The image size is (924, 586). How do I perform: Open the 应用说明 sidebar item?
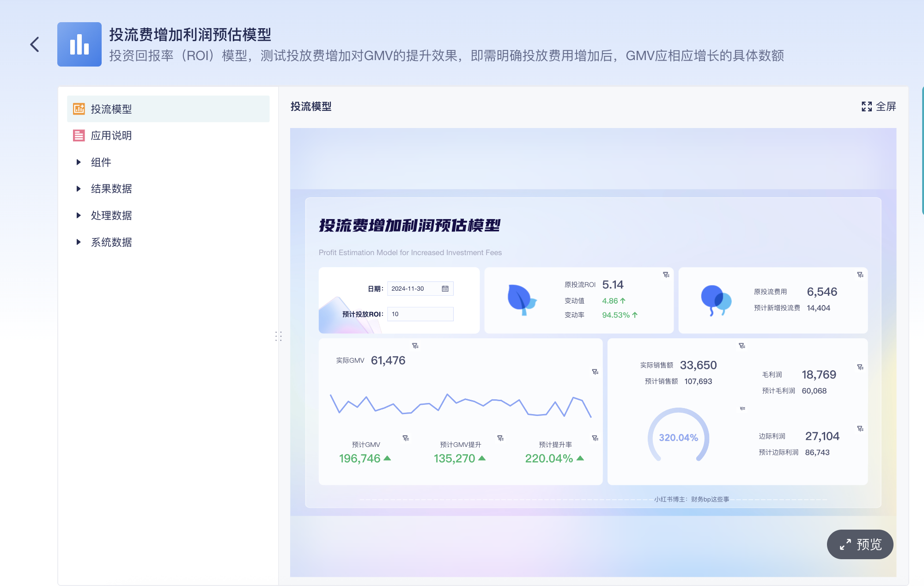[112, 135]
